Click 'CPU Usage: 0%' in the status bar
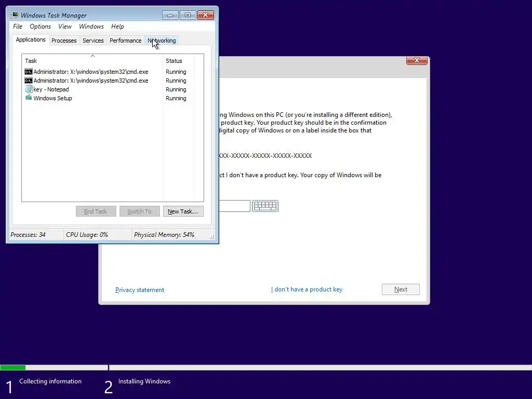 coord(87,235)
